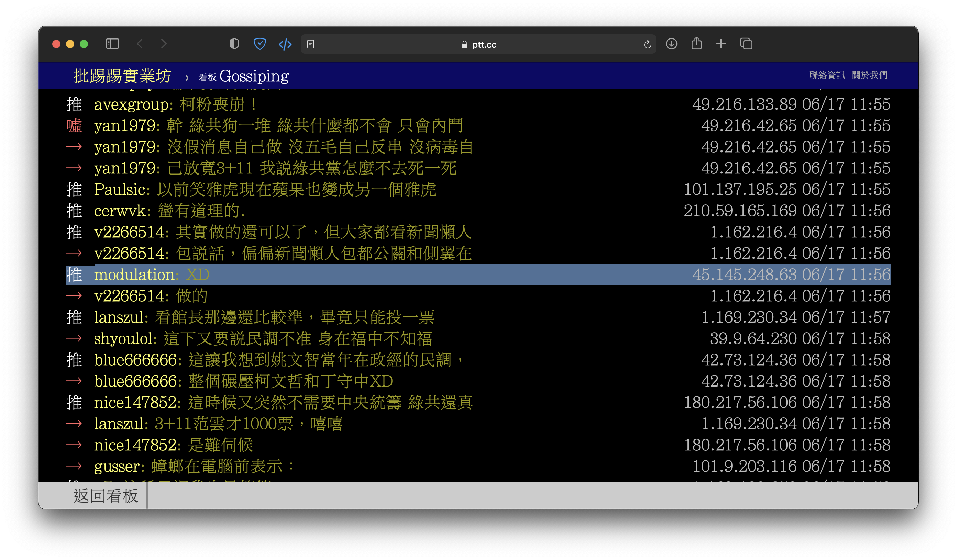Reload the ptt.cc page
The height and width of the screenshot is (560, 957).
coord(647,44)
